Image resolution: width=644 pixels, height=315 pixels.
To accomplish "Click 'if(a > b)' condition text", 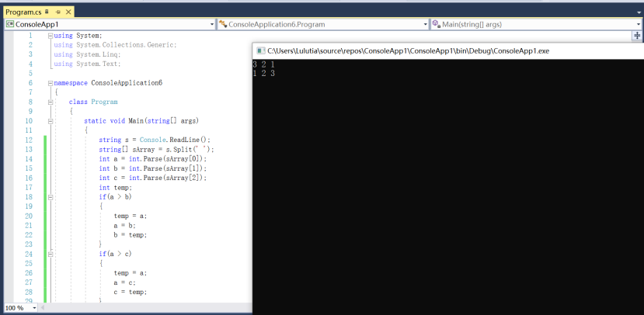I will tap(115, 197).
